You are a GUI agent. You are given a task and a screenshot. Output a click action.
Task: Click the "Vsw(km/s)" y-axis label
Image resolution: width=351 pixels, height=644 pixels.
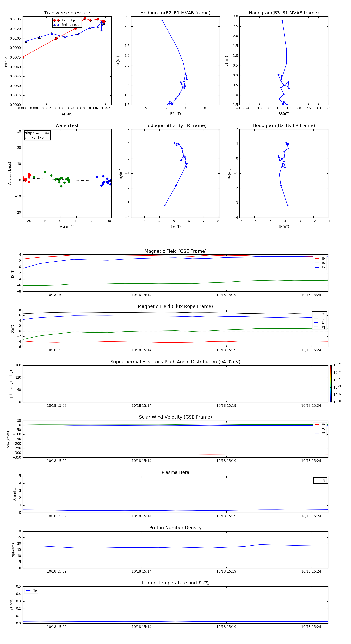tap(8, 439)
